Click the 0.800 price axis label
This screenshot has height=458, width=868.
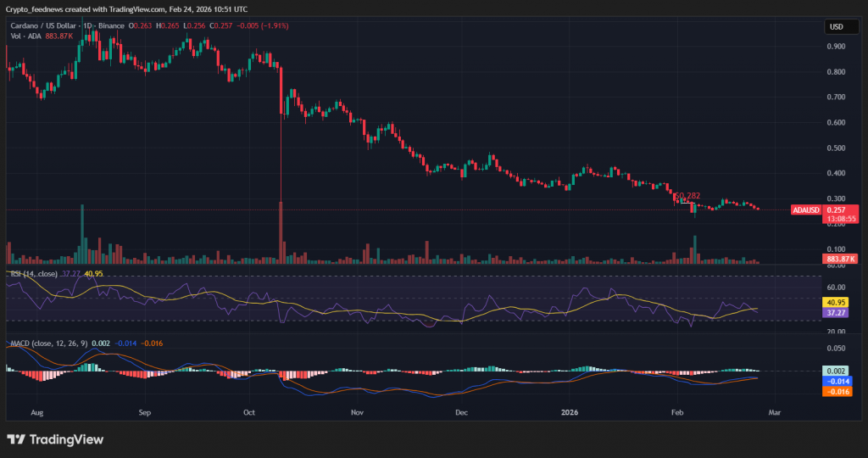click(x=836, y=72)
